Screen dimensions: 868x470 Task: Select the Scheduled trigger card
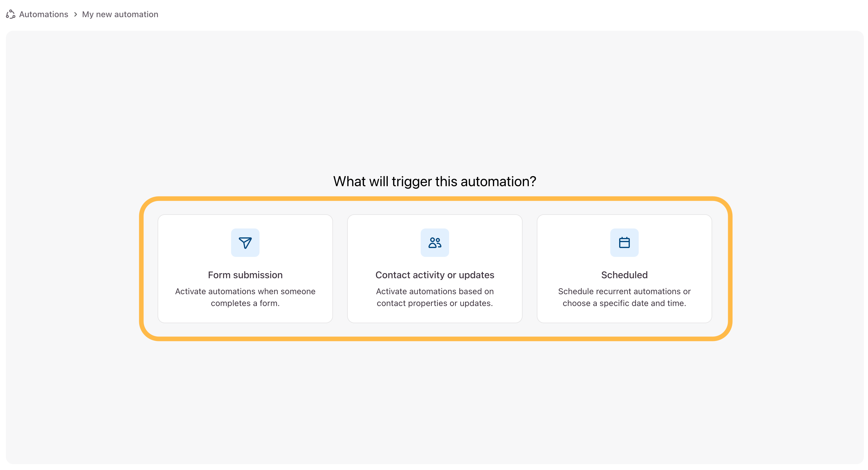pyautogui.click(x=624, y=268)
